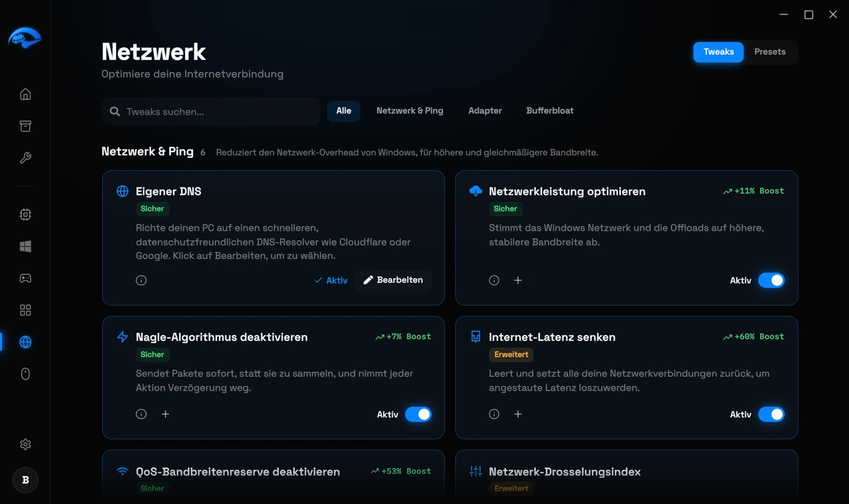Image resolution: width=849 pixels, height=504 pixels.
Task: Switch to Presets view
Action: pos(769,52)
